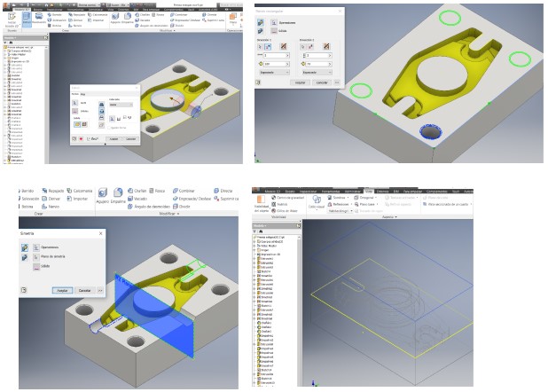The width and height of the screenshot is (548, 392).
Task: Open the Administrar ribbon tab in bottom-right window
Action: click(x=353, y=192)
